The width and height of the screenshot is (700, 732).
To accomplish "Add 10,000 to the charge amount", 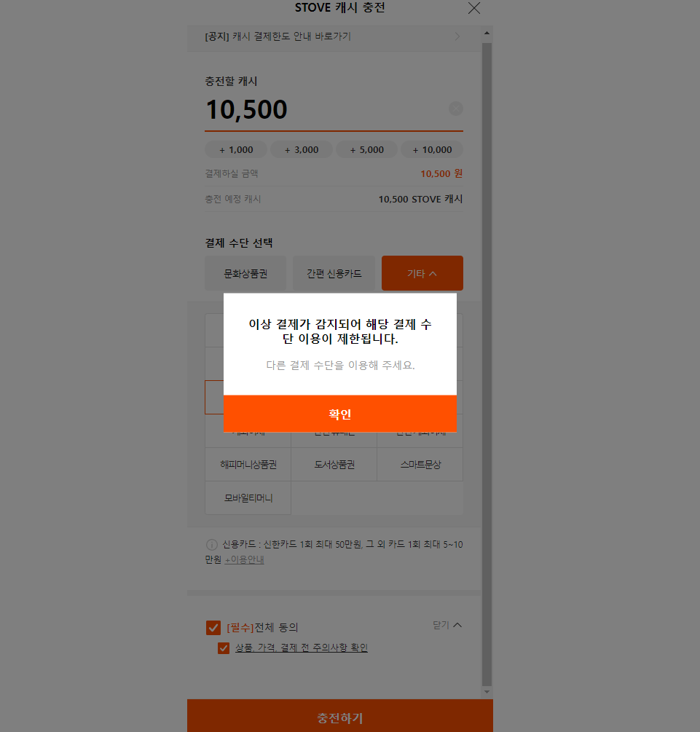I will click(432, 150).
